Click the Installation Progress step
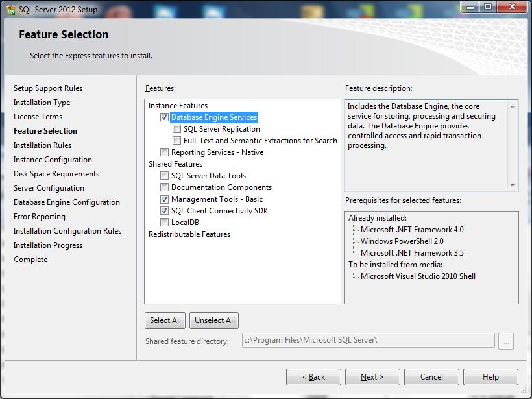Screen dimensions: 532x399 click(x=48, y=245)
